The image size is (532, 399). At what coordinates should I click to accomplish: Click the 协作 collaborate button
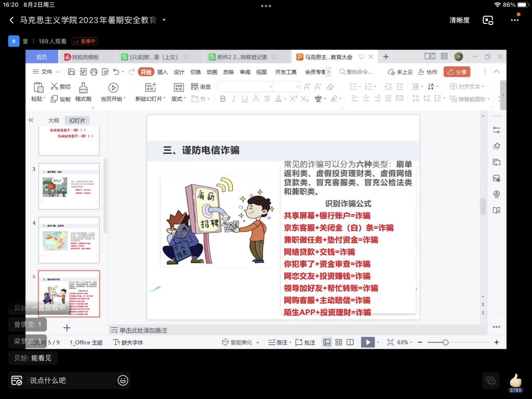428,72
